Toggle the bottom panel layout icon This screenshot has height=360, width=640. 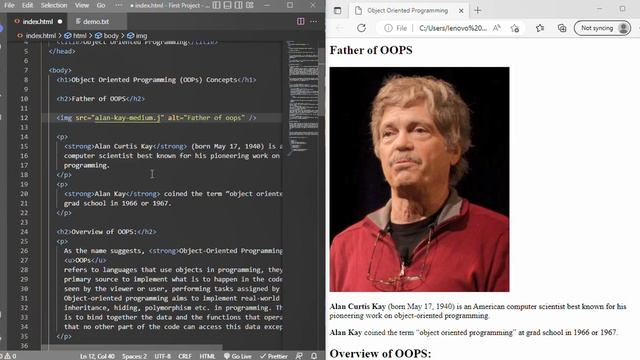227,5
